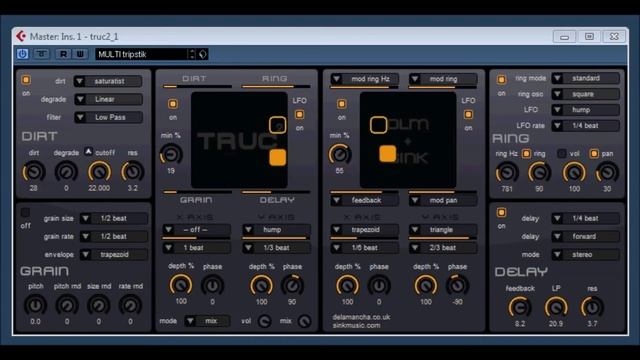Open the LFO rate dropdown 1/4 beat
This screenshot has width=640, height=360.
[x=585, y=126]
